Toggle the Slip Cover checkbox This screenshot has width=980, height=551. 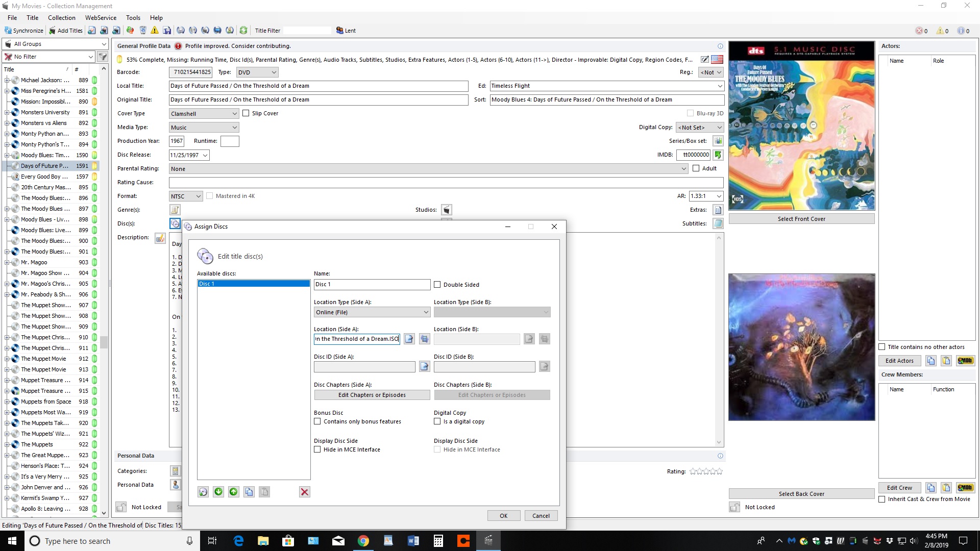click(x=246, y=113)
